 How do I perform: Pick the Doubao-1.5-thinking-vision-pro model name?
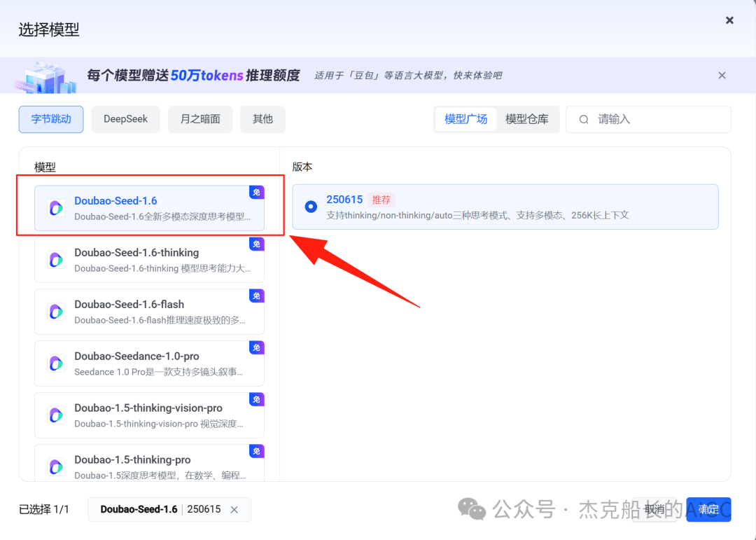pyautogui.click(x=148, y=408)
